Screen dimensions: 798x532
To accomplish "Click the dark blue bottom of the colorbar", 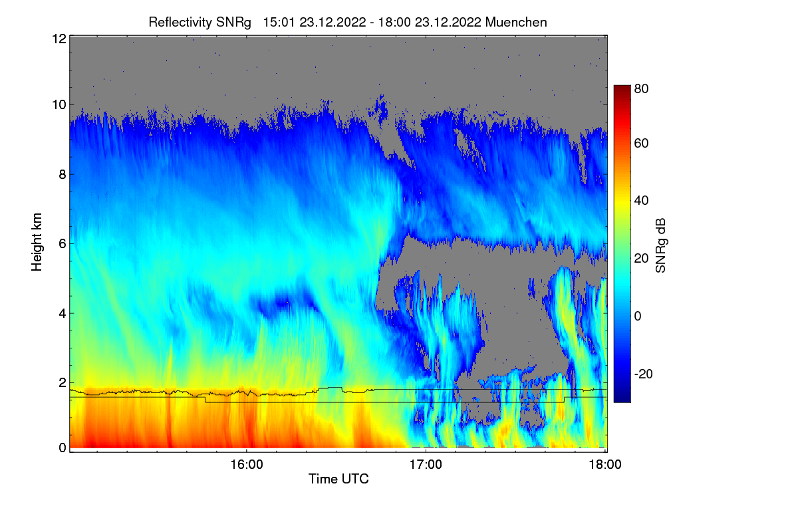I will [621, 398].
